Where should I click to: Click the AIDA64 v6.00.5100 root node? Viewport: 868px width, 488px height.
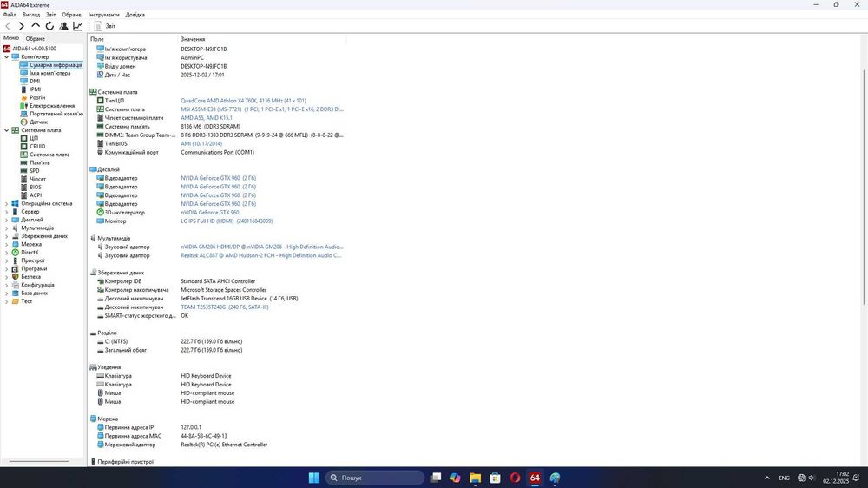pyautogui.click(x=34, y=49)
